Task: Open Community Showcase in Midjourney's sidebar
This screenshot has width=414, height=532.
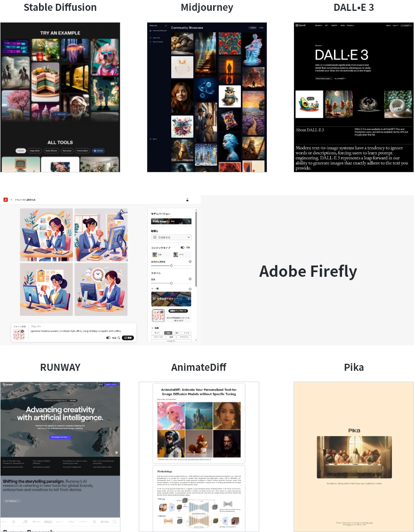Action: (159, 31)
